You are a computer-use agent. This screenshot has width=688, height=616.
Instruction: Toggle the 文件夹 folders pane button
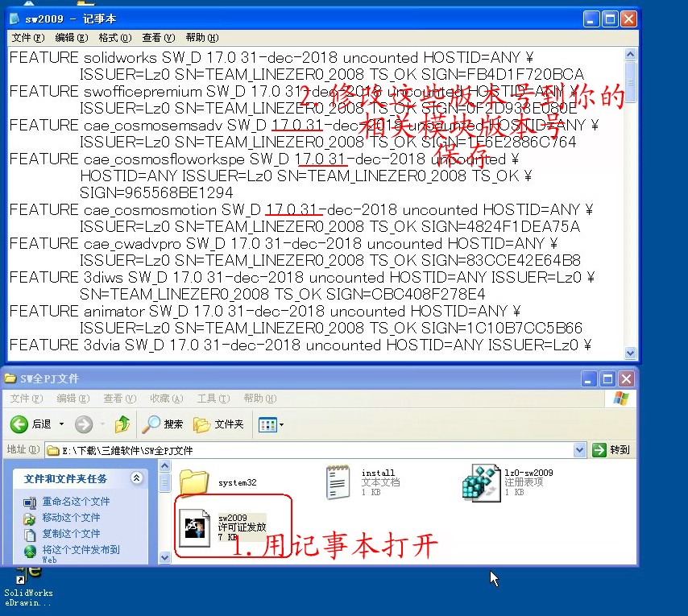[218, 424]
